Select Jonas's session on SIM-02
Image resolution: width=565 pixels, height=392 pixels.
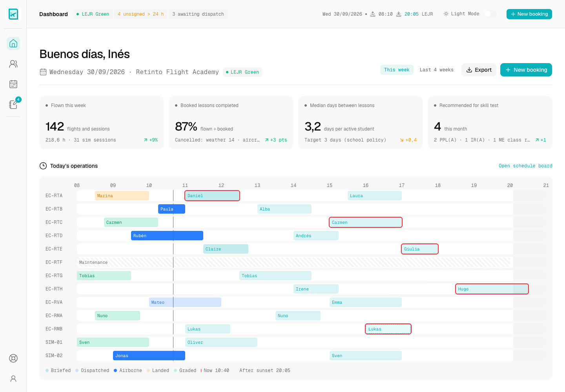coord(149,356)
